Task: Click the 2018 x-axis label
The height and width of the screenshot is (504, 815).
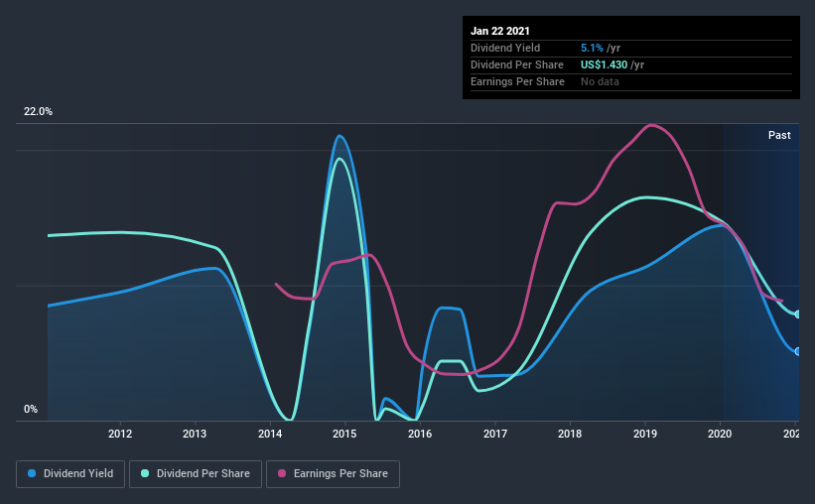Action: 570,434
